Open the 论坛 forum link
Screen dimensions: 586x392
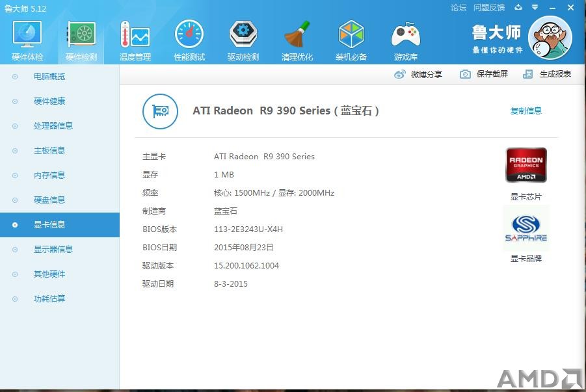[x=459, y=7]
